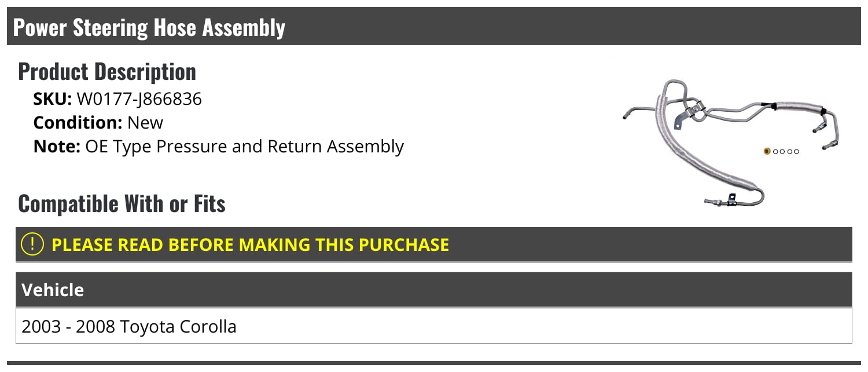Click the Product Description heading
Image resolution: width=868 pixels, height=372 pixels.
(x=107, y=72)
